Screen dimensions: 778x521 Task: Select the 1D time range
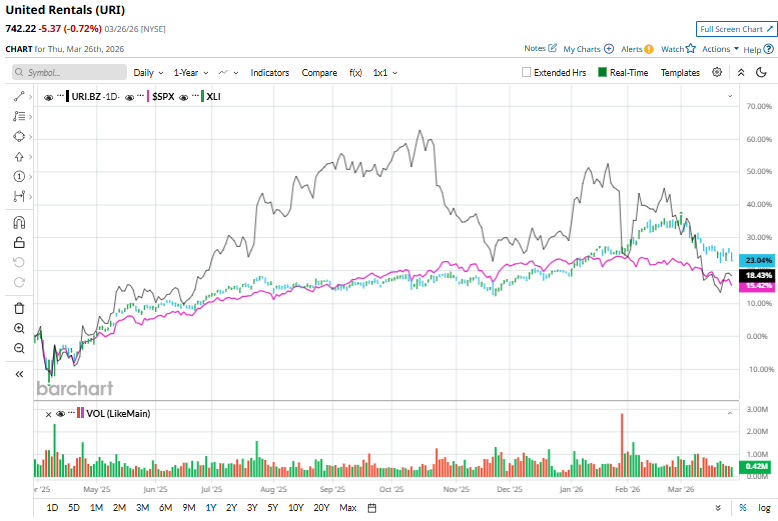[52, 508]
